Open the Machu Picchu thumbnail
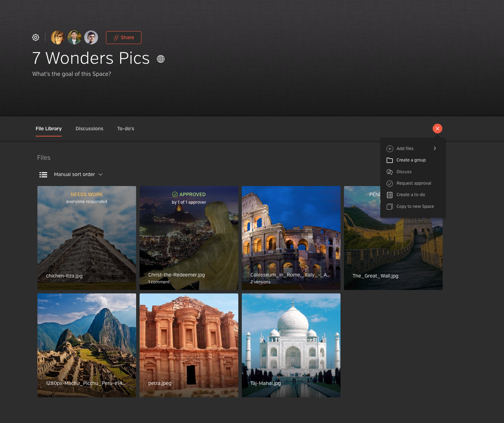This screenshot has height=423, width=504. [87, 345]
